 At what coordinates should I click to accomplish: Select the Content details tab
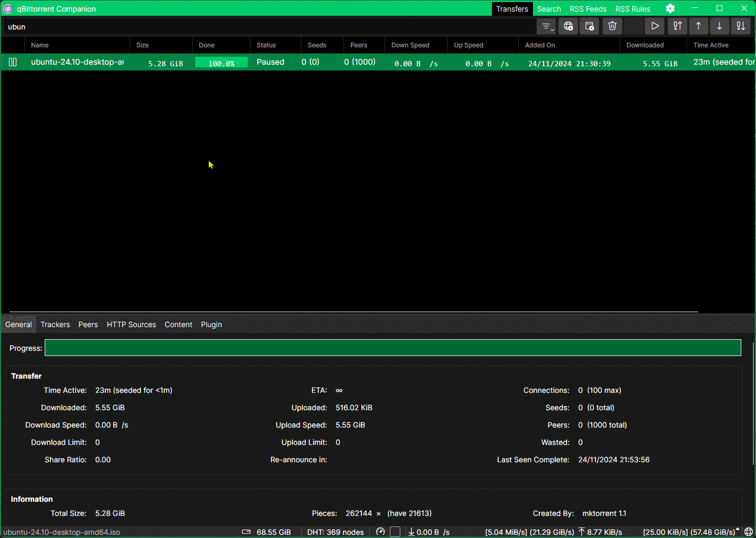pyautogui.click(x=178, y=324)
